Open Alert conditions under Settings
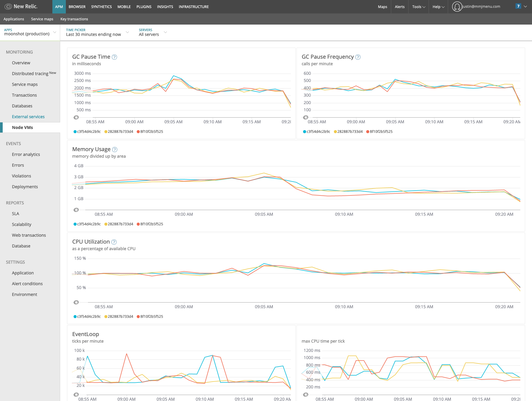 click(x=27, y=284)
